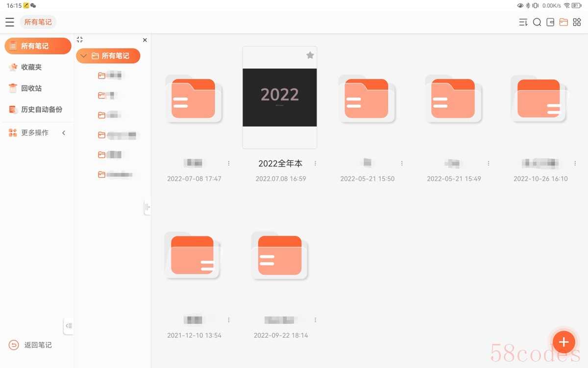Open the 2022全年本 notebook thumbnail

(x=280, y=97)
